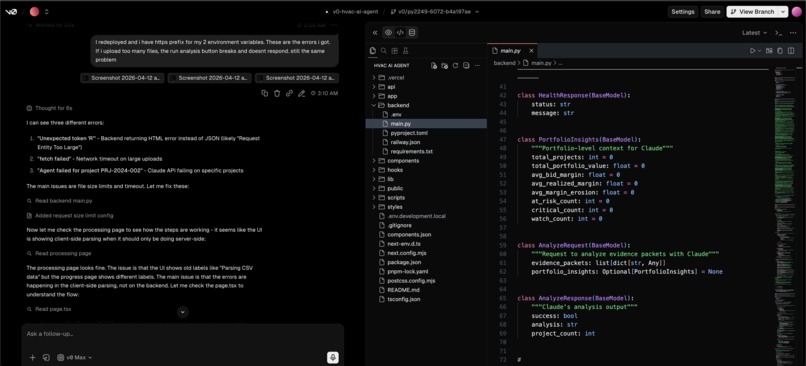Add attachment with plus icon

tap(32, 357)
